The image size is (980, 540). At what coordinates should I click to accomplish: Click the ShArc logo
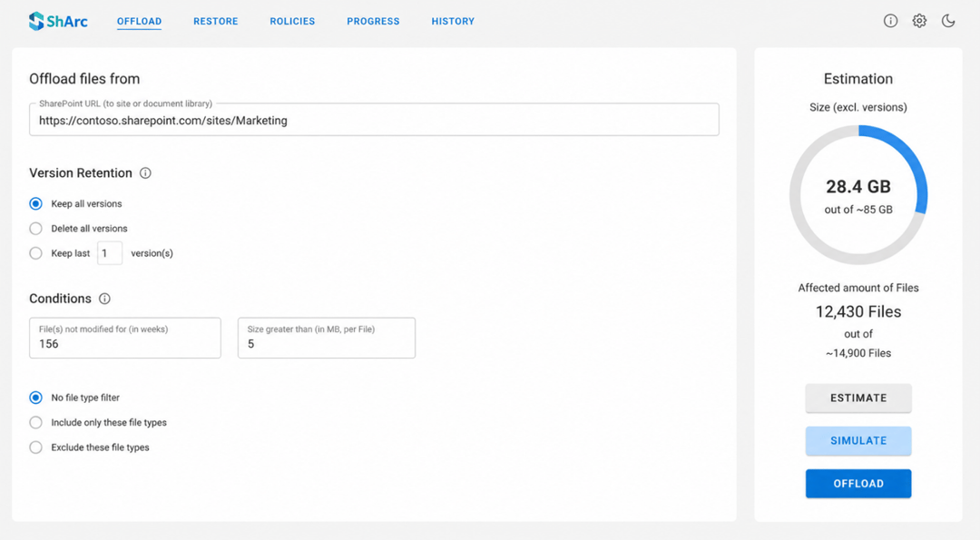pyautogui.click(x=58, y=21)
